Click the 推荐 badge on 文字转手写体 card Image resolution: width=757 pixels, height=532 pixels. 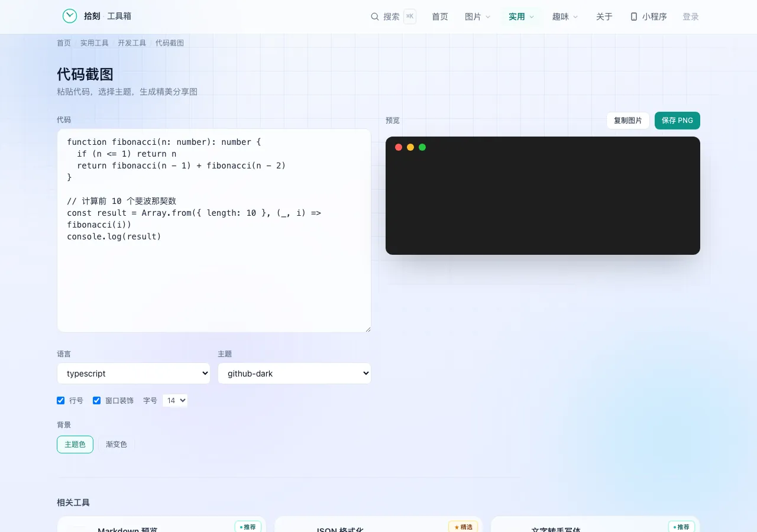(681, 527)
